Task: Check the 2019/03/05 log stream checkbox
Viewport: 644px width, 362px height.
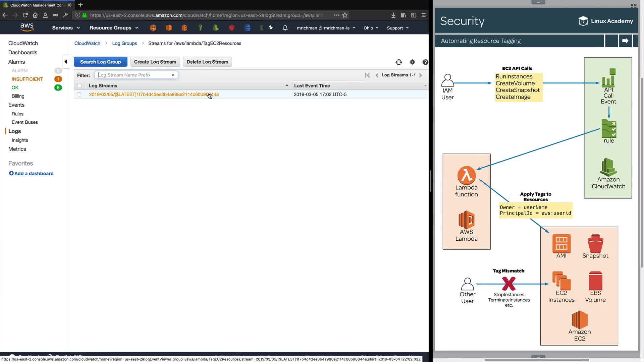Action: tap(79, 95)
